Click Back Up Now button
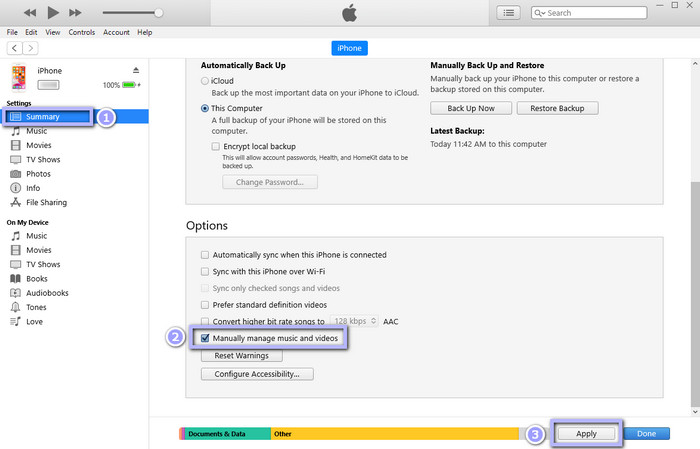Viewport: 700px width, 449px height. 471,108
